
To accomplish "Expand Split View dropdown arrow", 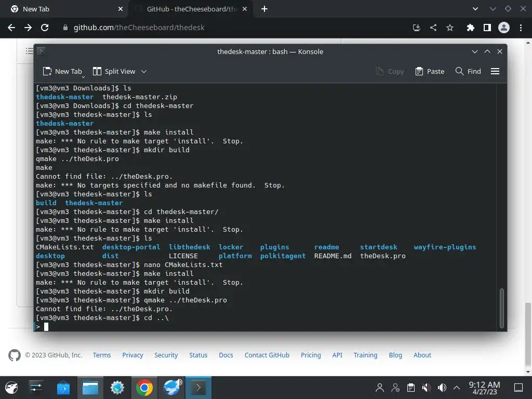I will 144,71.
